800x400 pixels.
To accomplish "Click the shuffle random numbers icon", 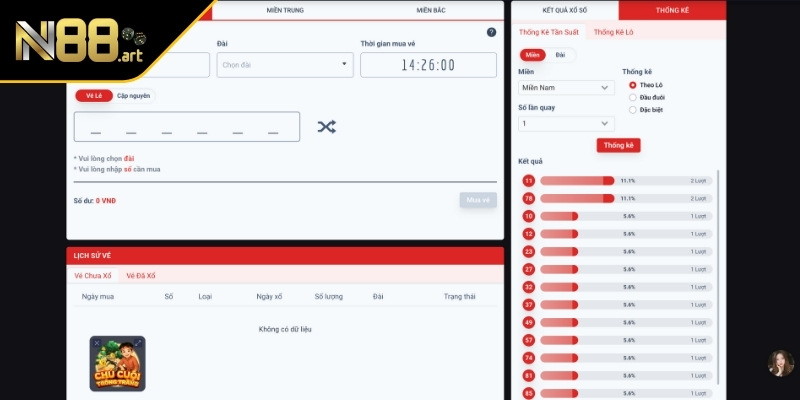I will [326, 127].
